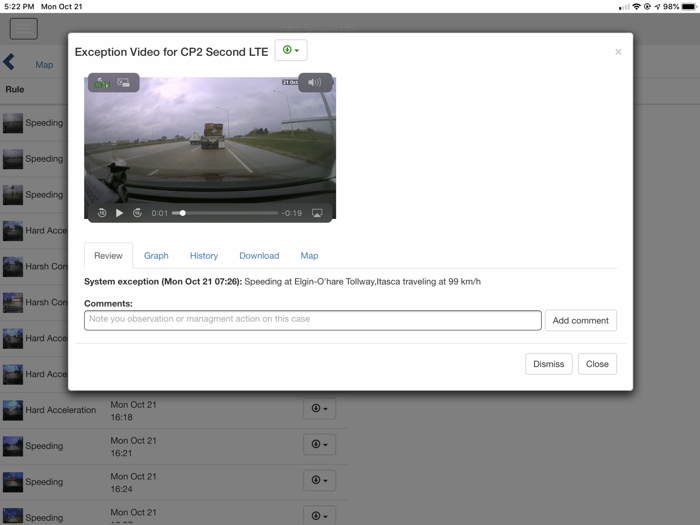Tap the Wi-Fi icon in status bar
The image size is (700, 525).
click(637, 7)
